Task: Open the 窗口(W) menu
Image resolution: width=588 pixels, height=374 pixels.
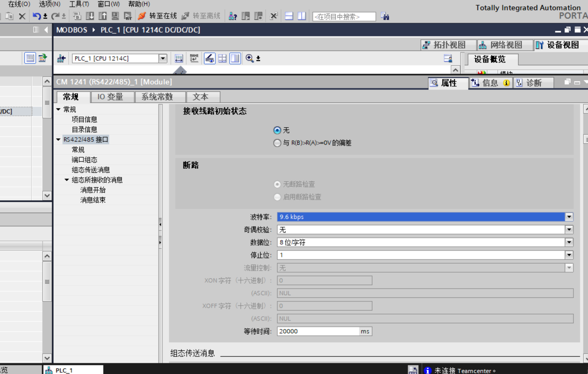Action: (108, 4)
